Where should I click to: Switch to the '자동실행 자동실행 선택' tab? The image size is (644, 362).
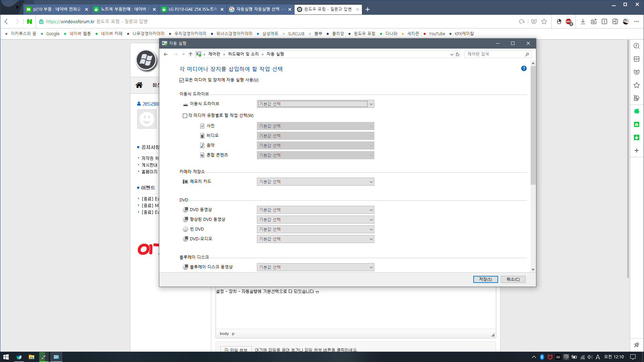click(x=260, y=9)
